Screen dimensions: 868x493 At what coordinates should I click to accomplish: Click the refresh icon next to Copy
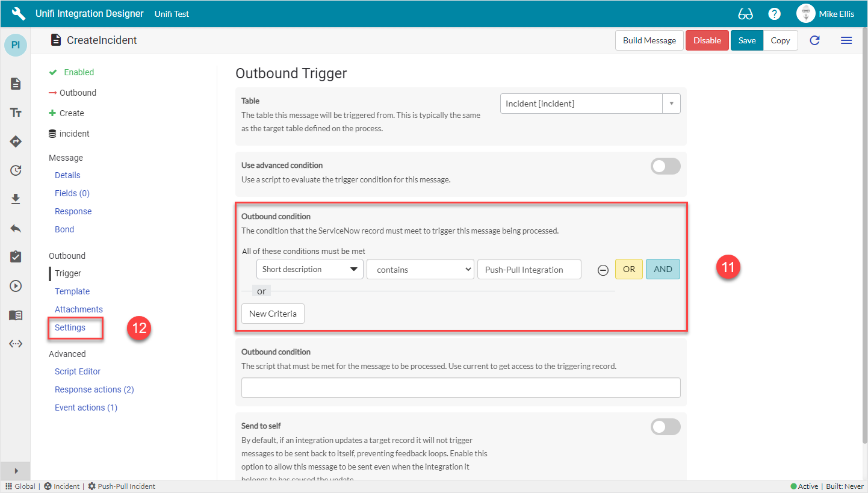coord(814,40)
